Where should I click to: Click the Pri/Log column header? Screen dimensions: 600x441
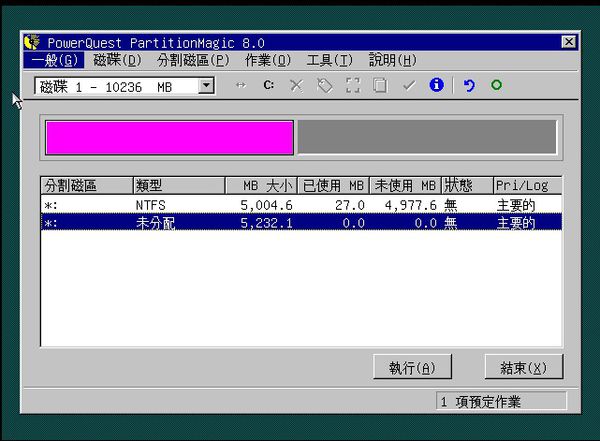click(527, 186)
